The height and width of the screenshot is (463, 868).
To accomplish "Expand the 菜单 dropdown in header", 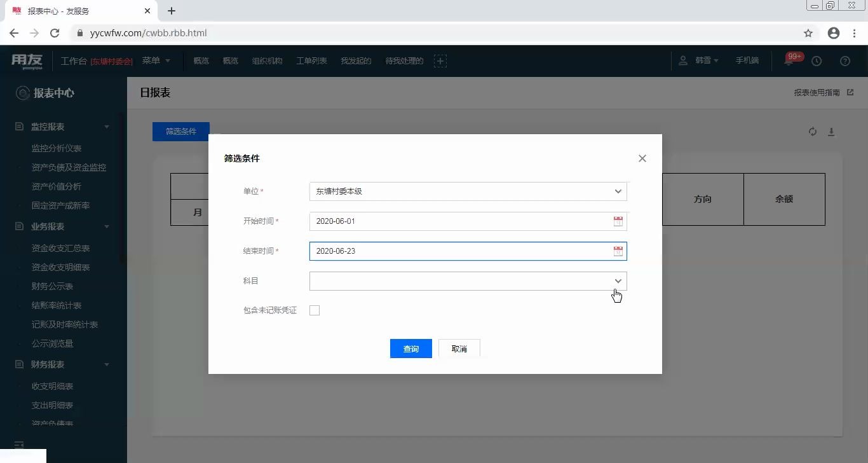I will click(x=156, y=60).
